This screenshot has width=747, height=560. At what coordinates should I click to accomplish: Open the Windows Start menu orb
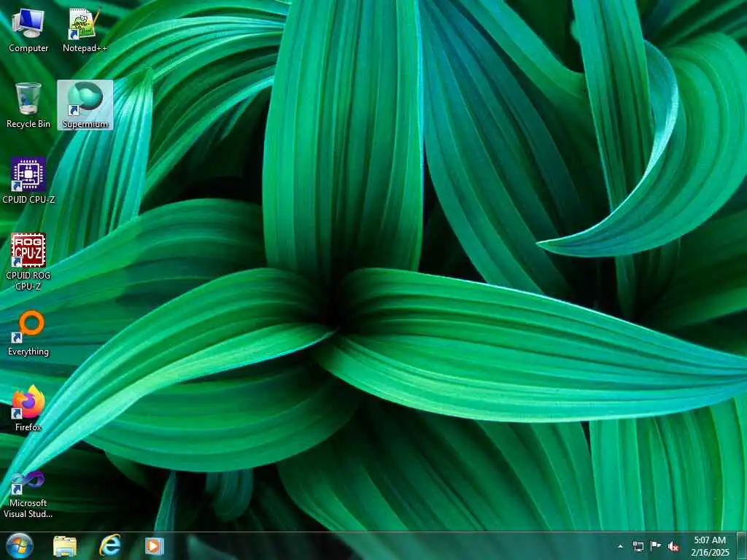pos(20,545)
